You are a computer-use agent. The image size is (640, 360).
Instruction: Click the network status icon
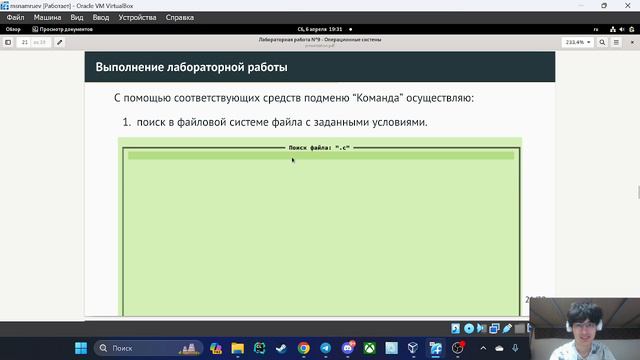(x=613, y=29)
